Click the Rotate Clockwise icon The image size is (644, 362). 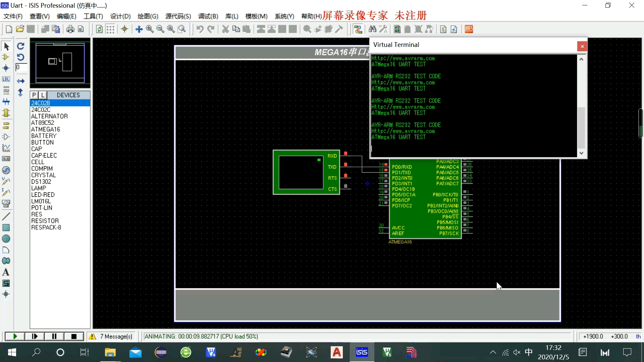coord(20,46)
